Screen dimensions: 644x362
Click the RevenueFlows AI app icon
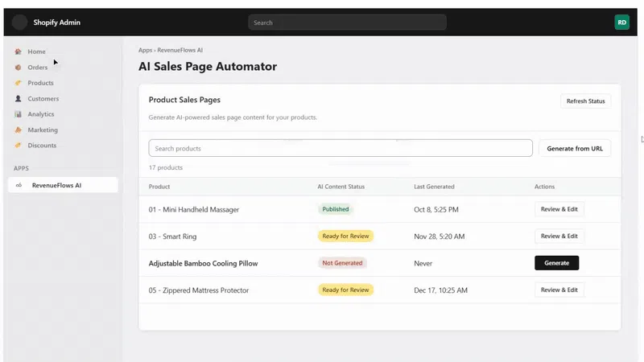tap(19, 185)
